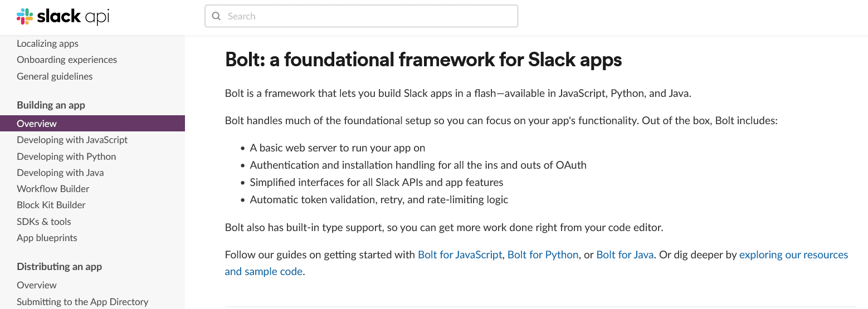Open Developing with Java
The height and width of the screenshot is (309, 868).
(60, 173)
